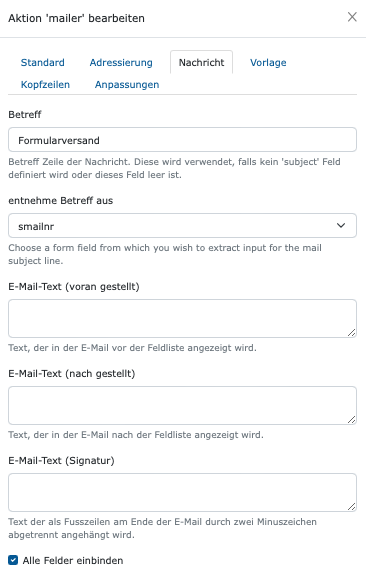Click into the Betreff input field
Image resolution: width=366 pixels, height=572 pixels.
182,140
